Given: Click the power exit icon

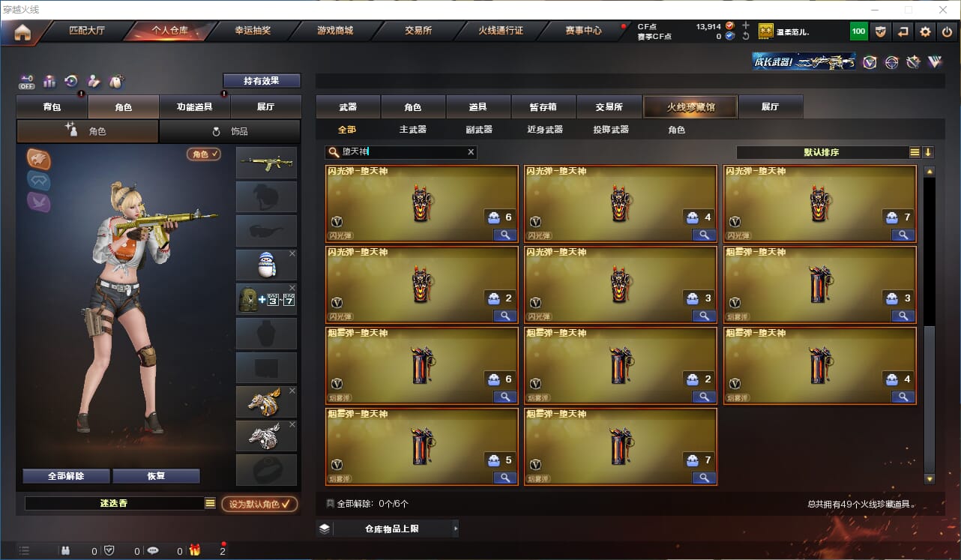Looking at the screenshot, I should click(x=947, y=31).
